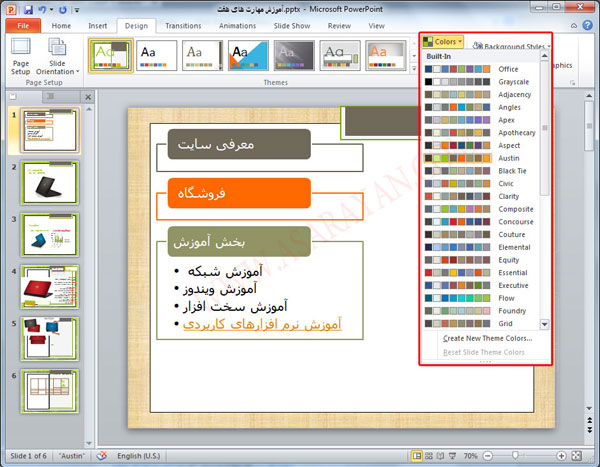This screenshot has width=600, height=467.
Task: Open Background Styles dropdown
Action: (x=510, y=46)
